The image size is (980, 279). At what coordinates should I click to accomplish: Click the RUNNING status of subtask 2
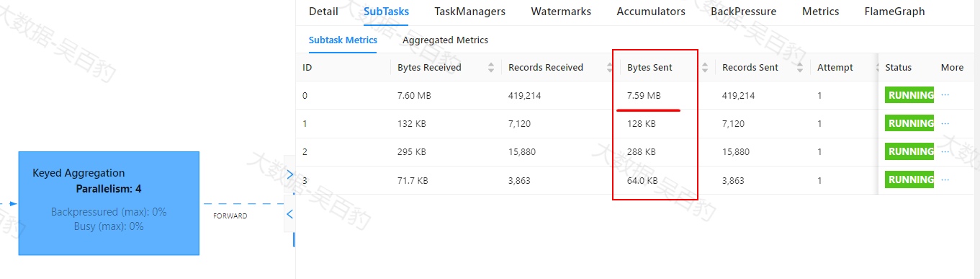(909, 151)
